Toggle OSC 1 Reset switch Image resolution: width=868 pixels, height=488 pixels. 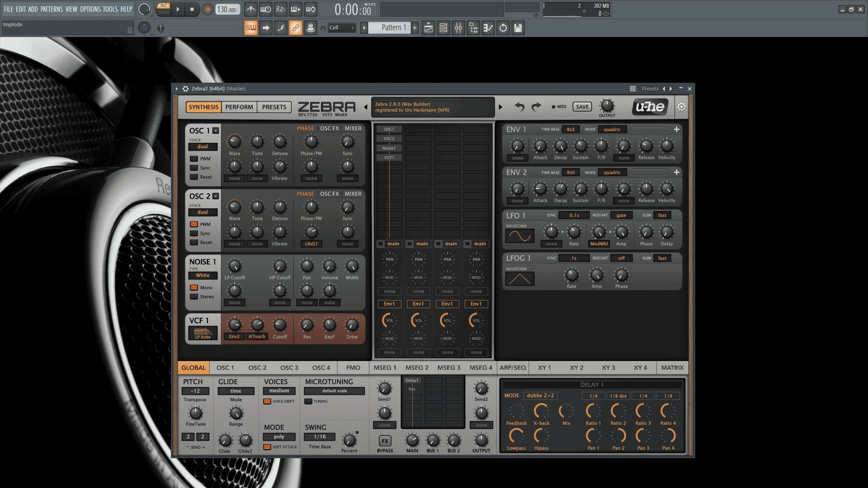pos(194,177)
